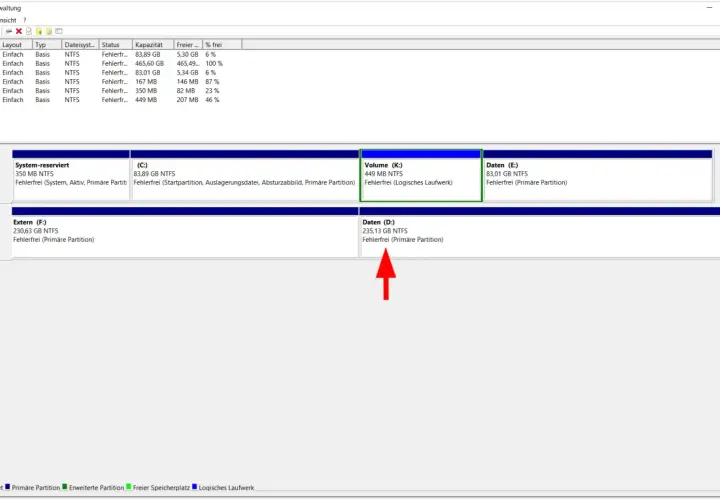The height and width of the screenshot is (500, 720).
Task: Click the 146 MB free space cell
Action: tap(187, 82)
